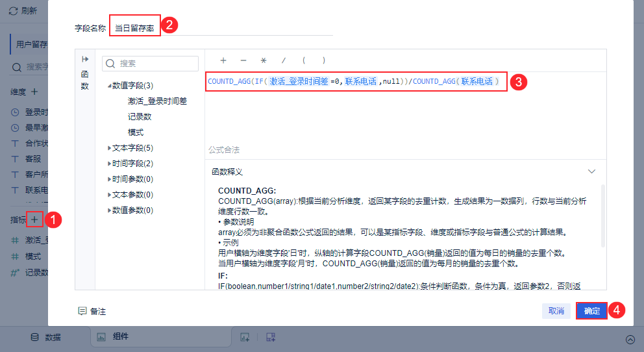This screenshot has width=644, height=352.
Task: Click the add-chart component icon in the bottom bar
Action: click(x=245, y=337)
